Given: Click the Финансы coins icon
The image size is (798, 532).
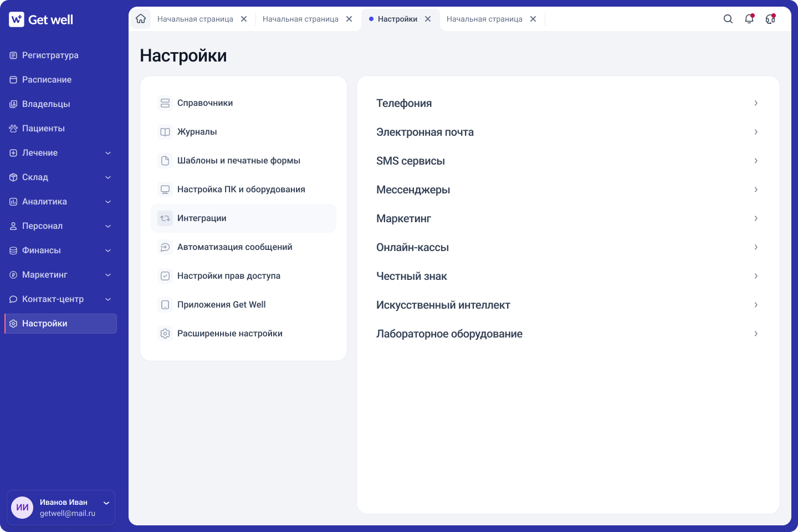Looking at the screenshot, I should tap(13, 250).
